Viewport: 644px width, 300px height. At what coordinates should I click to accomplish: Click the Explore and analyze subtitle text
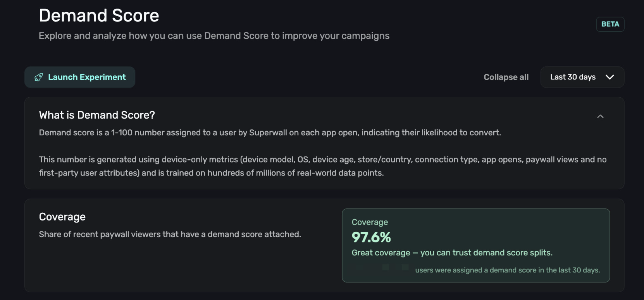coord(214,36)
